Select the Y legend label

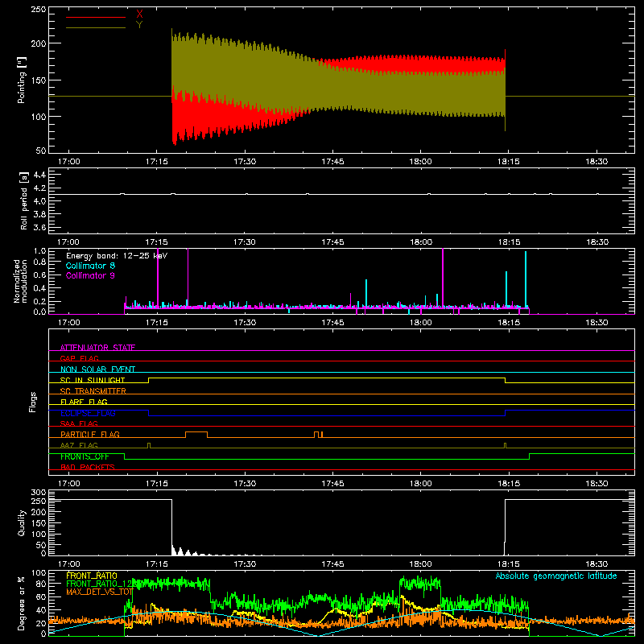[x=139, y=25]
